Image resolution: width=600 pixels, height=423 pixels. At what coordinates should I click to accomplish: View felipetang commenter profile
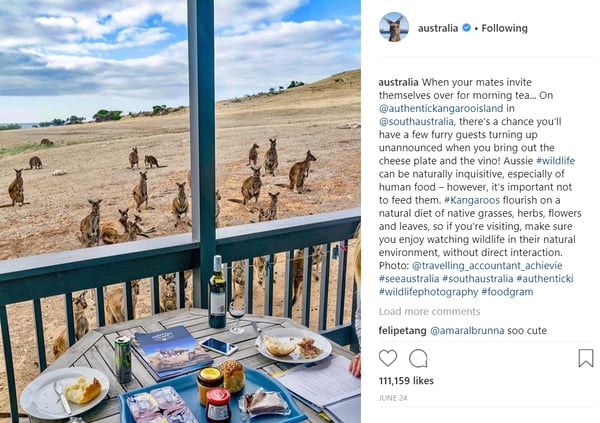click(x=402, y=330)
